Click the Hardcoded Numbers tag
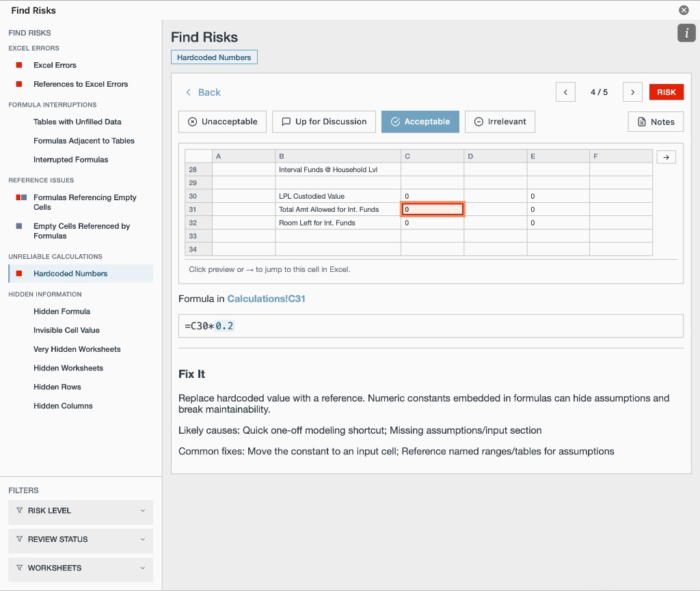The image size is (700, 591). click(214, 57)
